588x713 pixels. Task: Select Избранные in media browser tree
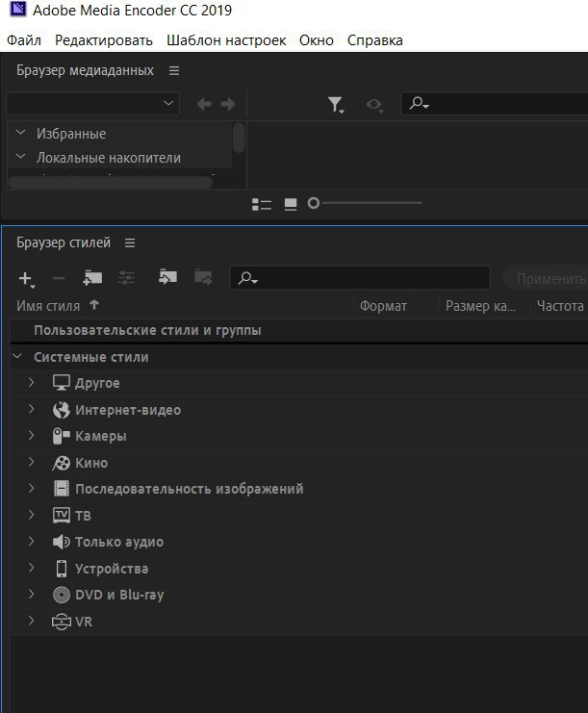[71, 134]
